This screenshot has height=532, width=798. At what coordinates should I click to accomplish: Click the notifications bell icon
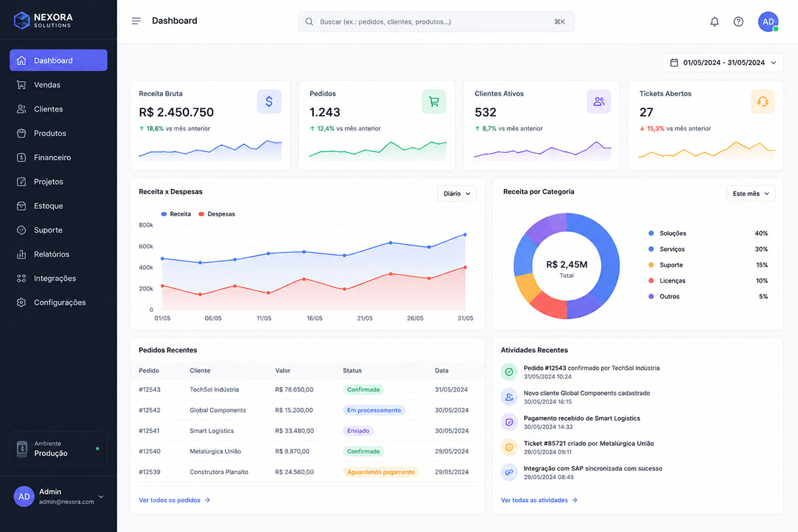[x=714, y=21]
